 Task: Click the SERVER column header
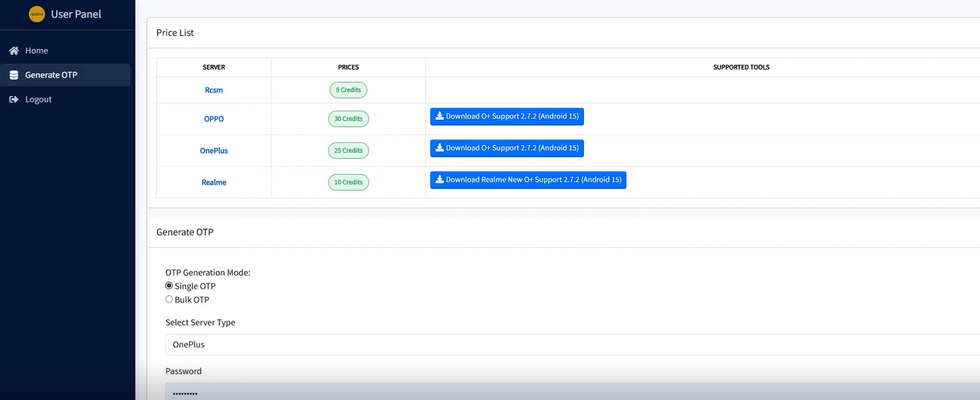tap(214, 67)
